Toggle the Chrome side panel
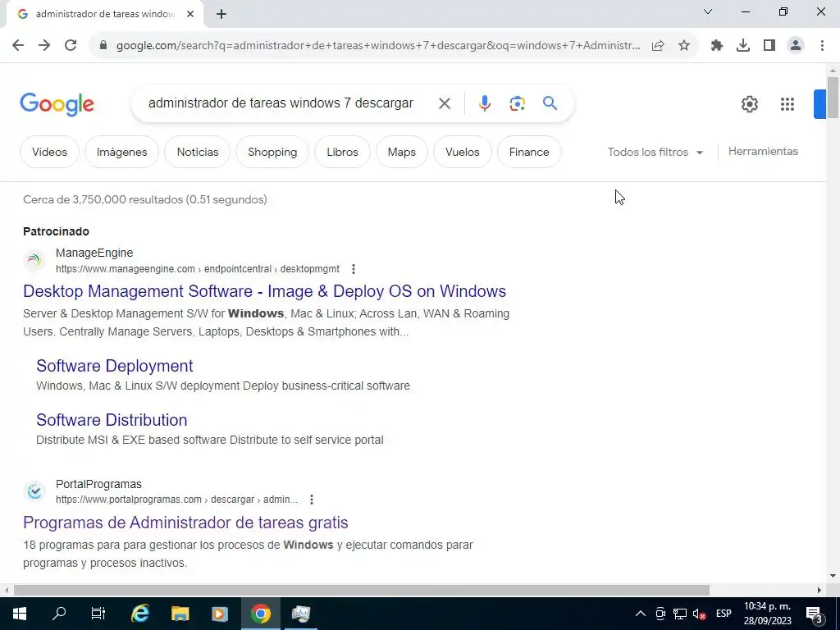 (769, 46)
